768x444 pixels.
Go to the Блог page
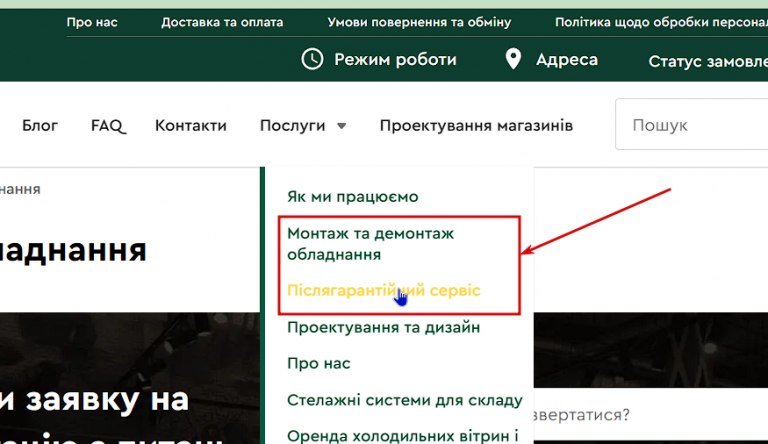point(40,125)
